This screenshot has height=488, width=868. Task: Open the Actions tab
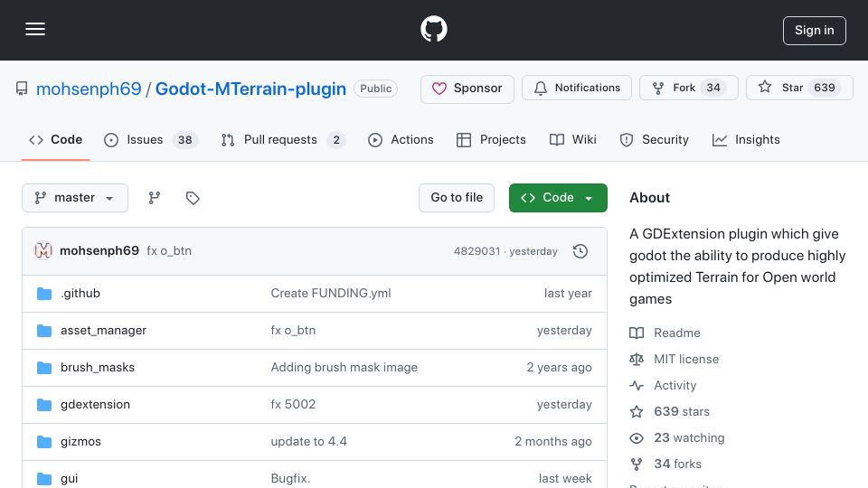(x=401, y=139)
